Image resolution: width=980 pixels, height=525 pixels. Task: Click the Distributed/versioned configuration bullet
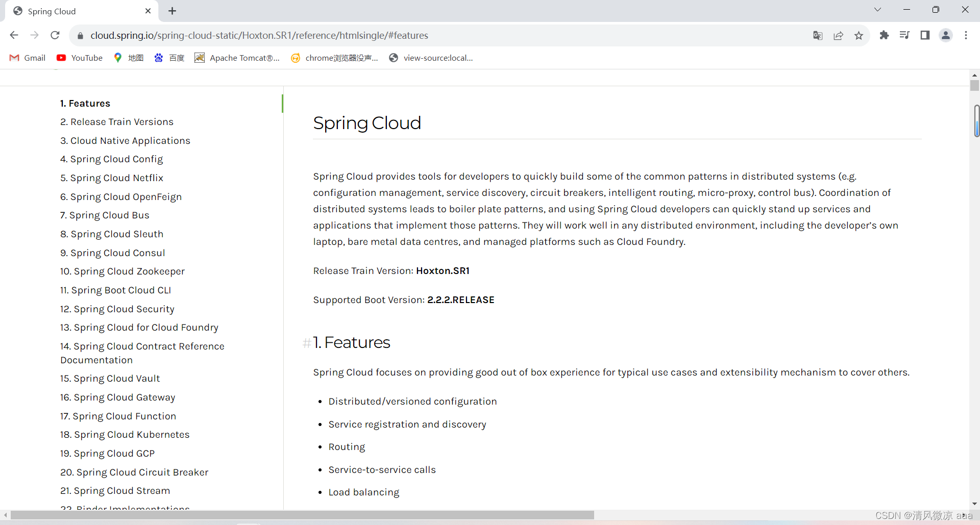coord(412,402)
